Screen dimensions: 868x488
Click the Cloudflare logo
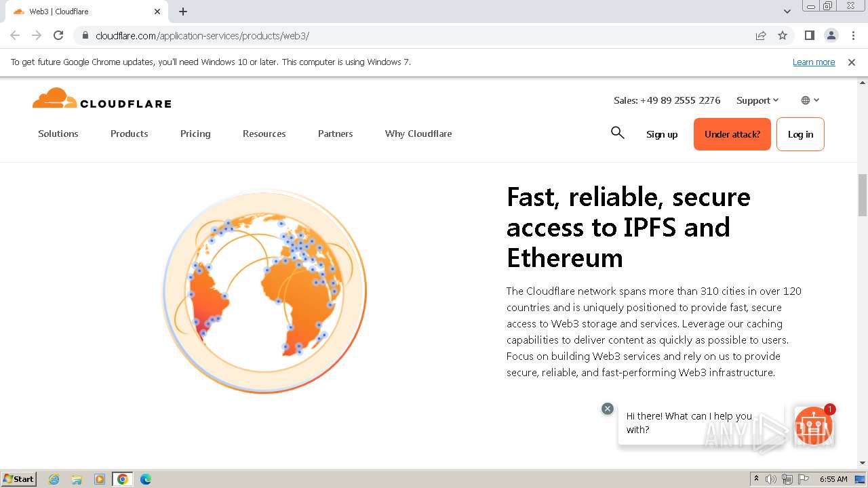pyautogui.click(x=102, y=99)
